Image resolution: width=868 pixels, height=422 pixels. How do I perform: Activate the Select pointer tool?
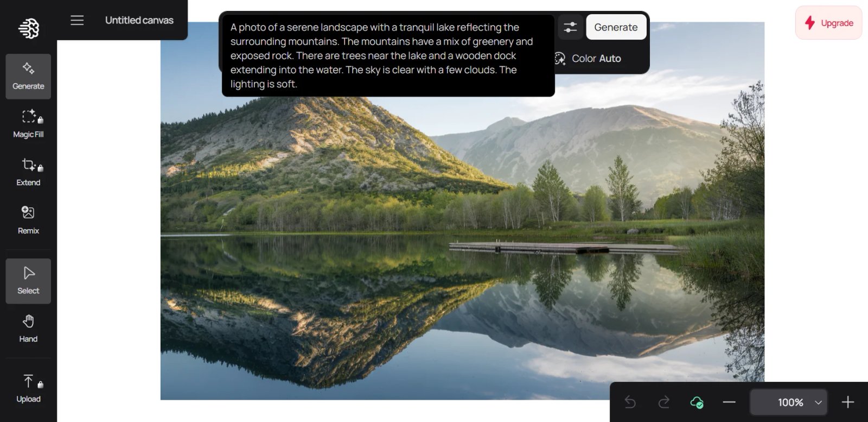tap(28, 281)
